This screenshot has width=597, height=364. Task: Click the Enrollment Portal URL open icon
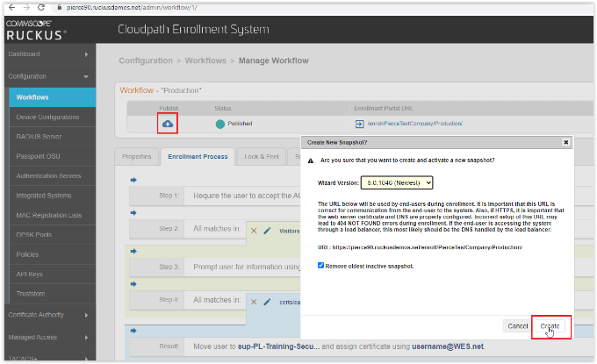pyautogui.click(x=359, y=124)
